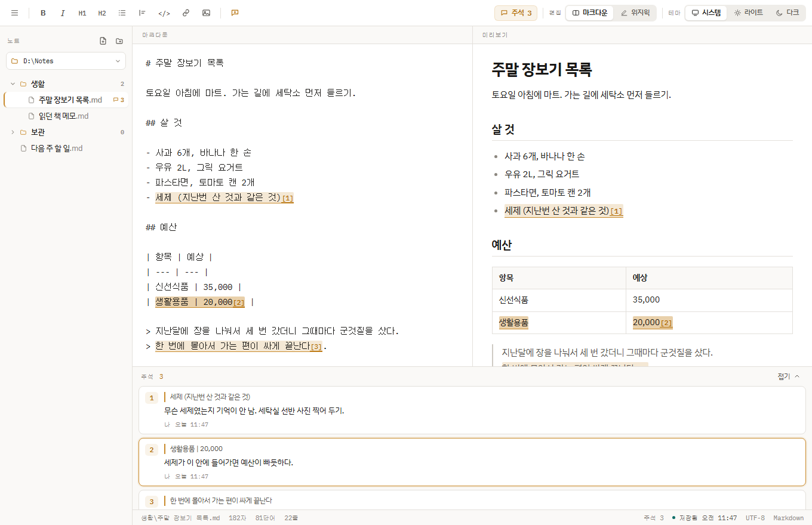Viewport: 812px width, 525px height.
Task: Click the file icon of 읽던 책 메모.md
Action: coord(32,116)
